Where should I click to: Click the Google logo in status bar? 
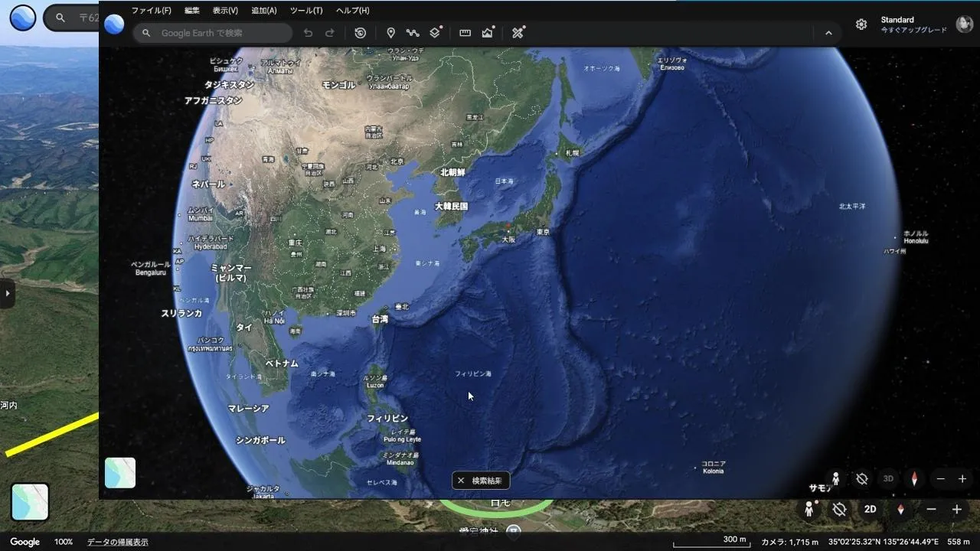pyautogui.click(x=24, y=542)
